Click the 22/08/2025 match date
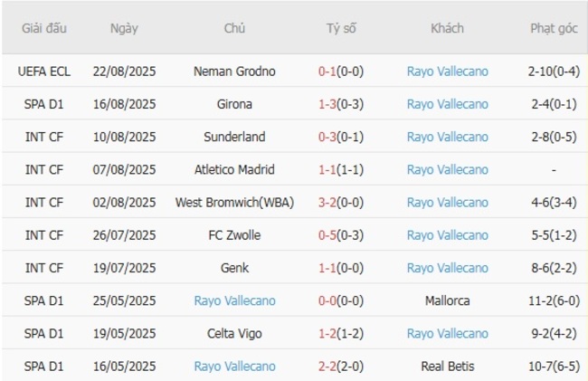588x381 pixels. (124, 71)
